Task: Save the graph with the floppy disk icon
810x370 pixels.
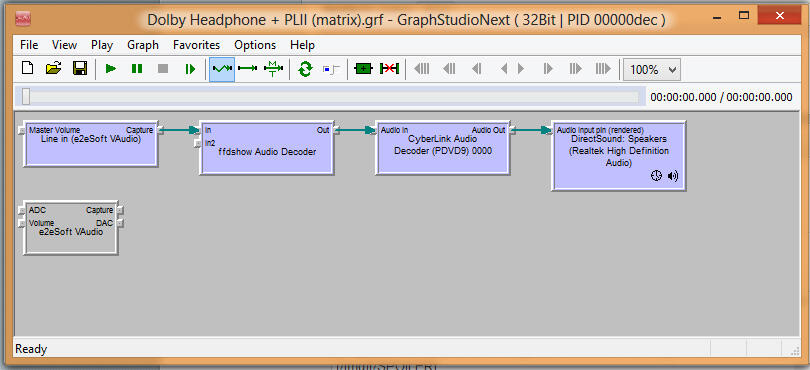Action: (80, 69)
